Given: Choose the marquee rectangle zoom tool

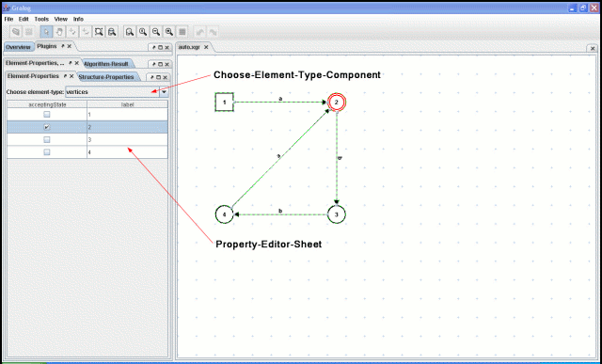Looking at the screenshot, I should click(x=99, y=32).
